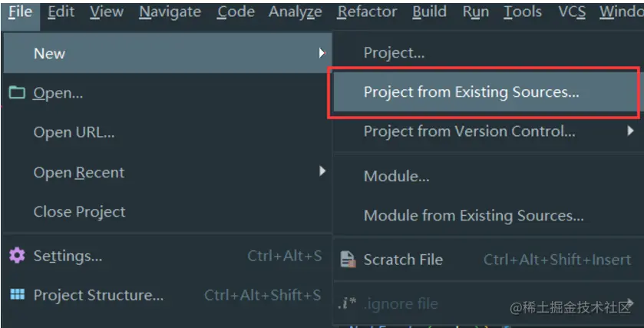This screenshot has width=644, height=328.
Task: Open the Tools menu
Action: click(523, 12)
